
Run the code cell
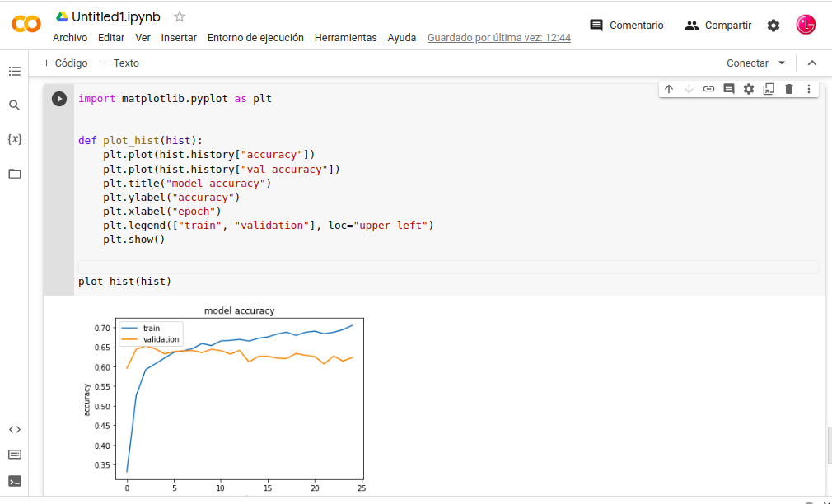[59, 99]
